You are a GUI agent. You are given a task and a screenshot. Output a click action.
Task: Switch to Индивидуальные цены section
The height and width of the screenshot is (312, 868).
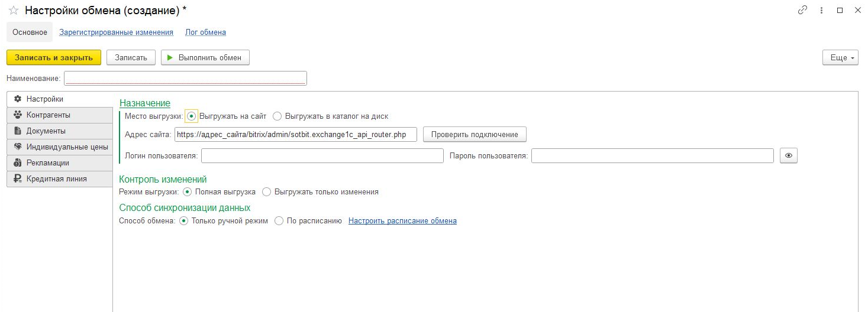pyautogui.click(x=59, y=147)
